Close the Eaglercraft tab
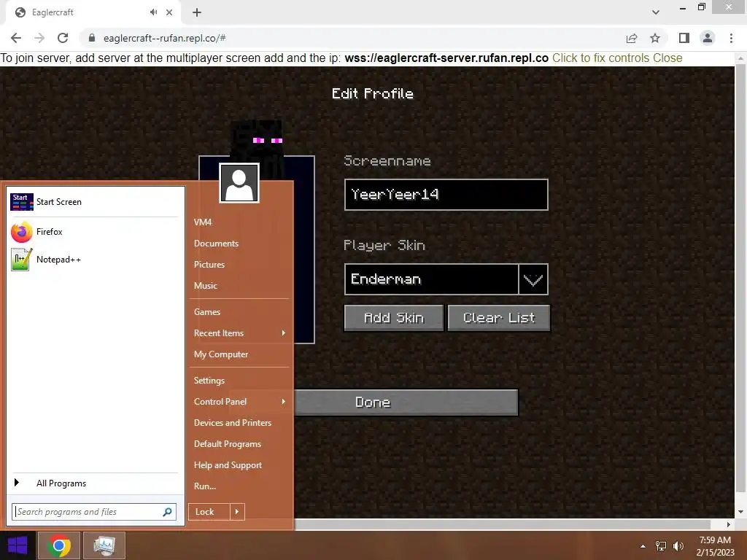The image size is (747, 560). click(169, 12)
